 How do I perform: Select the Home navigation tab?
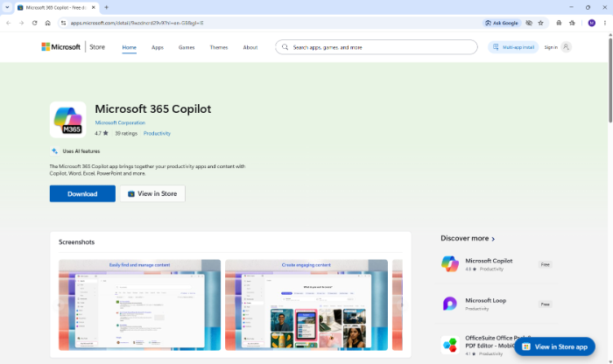(129, 47)
